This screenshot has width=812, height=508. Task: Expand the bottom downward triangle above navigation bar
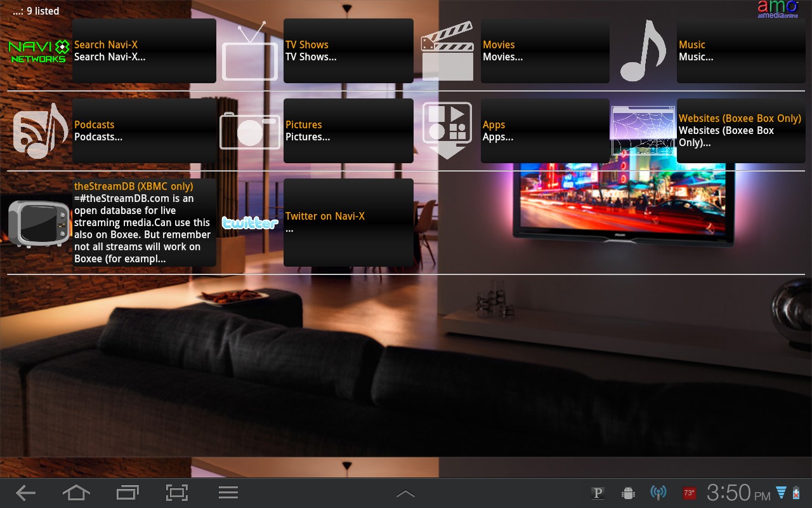[346, 467]
